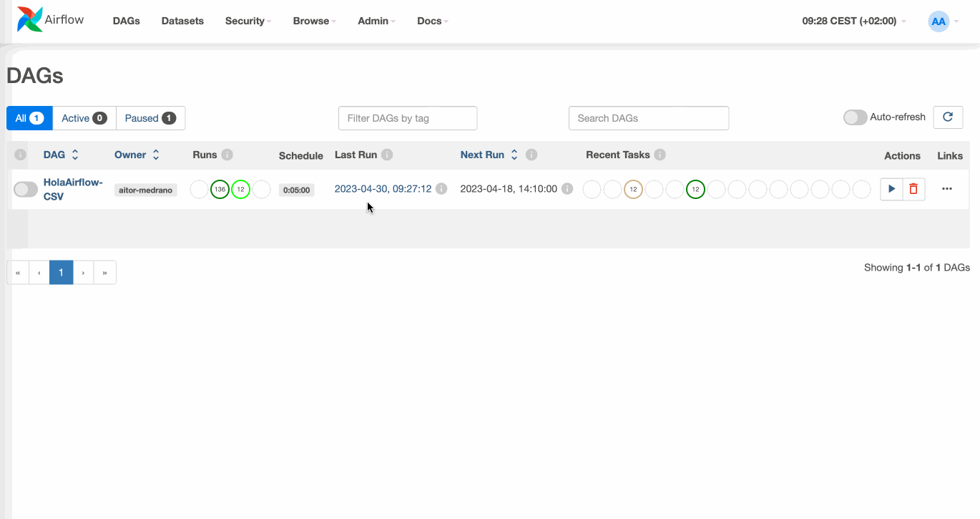
Task: Select the Active DAGs filter tab
Action: point(84,118)
